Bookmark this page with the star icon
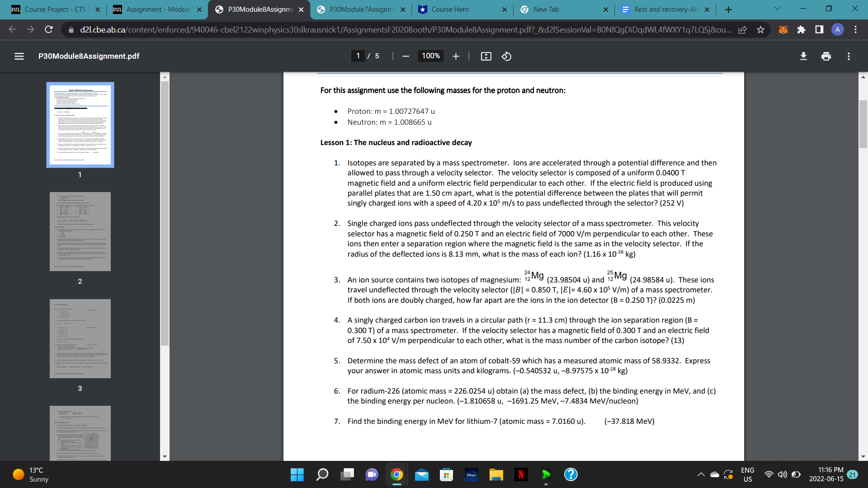This screenshot has width=868, height=488. [760, 29]
